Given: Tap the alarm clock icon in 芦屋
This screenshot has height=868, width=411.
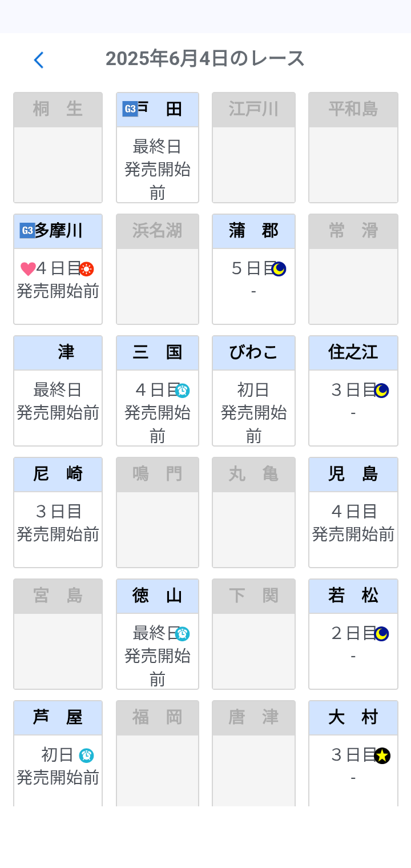Looking at the screenshot, I should [86, 756].
